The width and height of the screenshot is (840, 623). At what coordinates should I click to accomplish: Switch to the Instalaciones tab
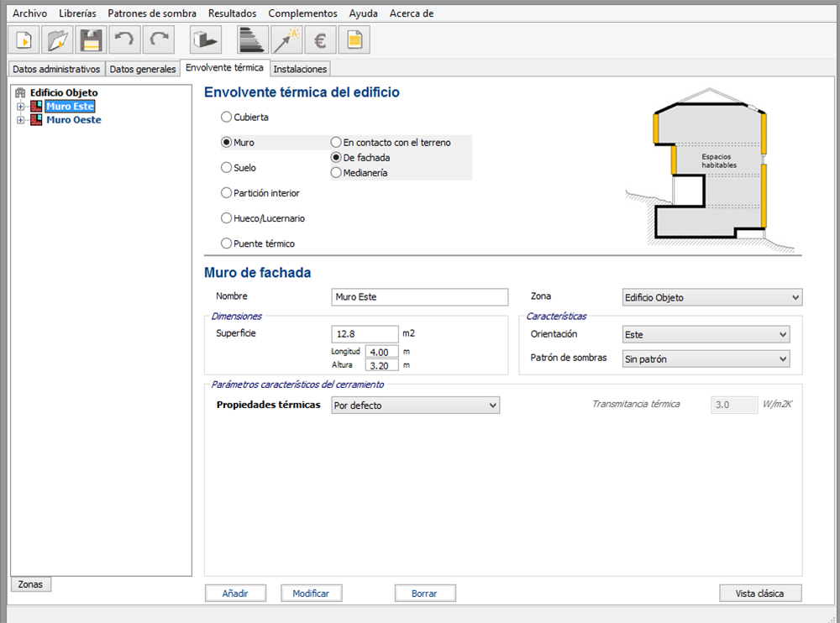[300, 69]
